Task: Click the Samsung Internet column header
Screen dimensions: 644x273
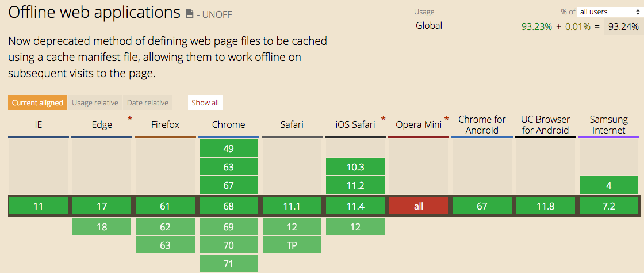Action: [609, 124]
